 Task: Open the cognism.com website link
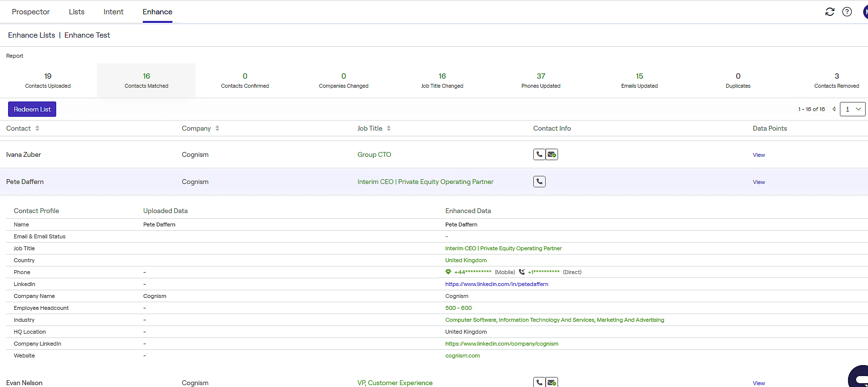coord(462,356)
